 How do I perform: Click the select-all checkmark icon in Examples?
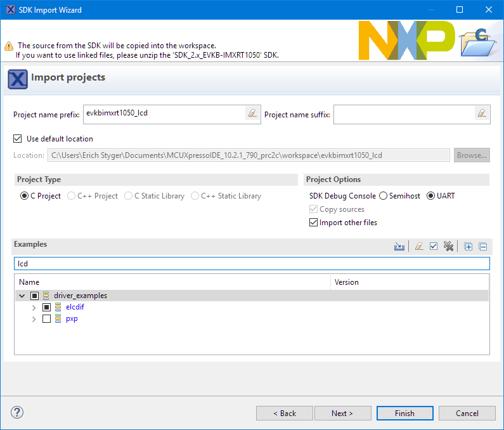click(x=434, y=247)
